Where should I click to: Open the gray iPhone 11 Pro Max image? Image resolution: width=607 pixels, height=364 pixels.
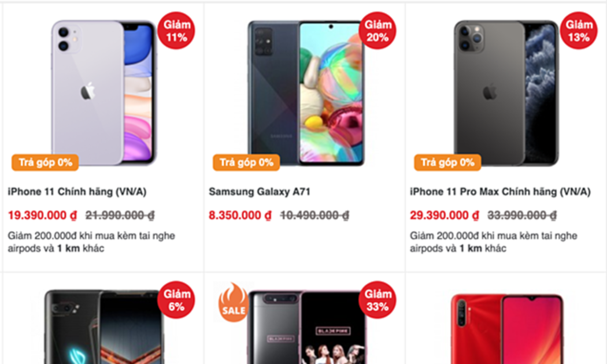[506, 93]
